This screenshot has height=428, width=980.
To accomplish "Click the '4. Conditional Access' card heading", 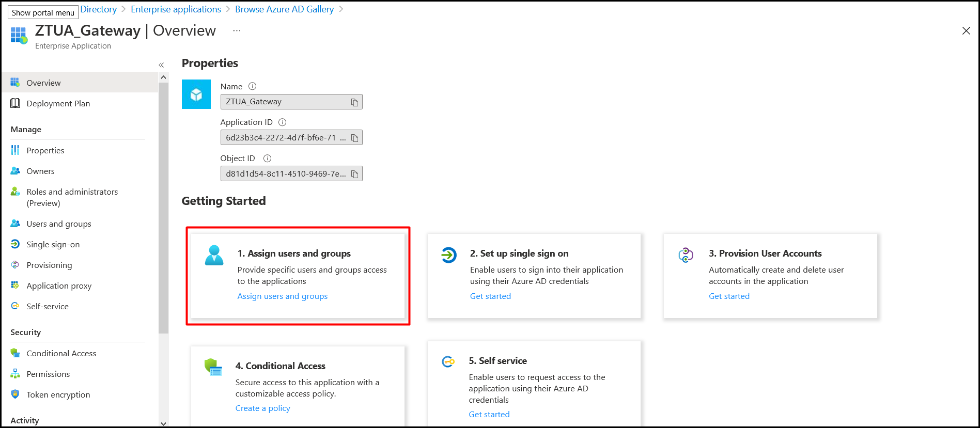I will (281, 366).
